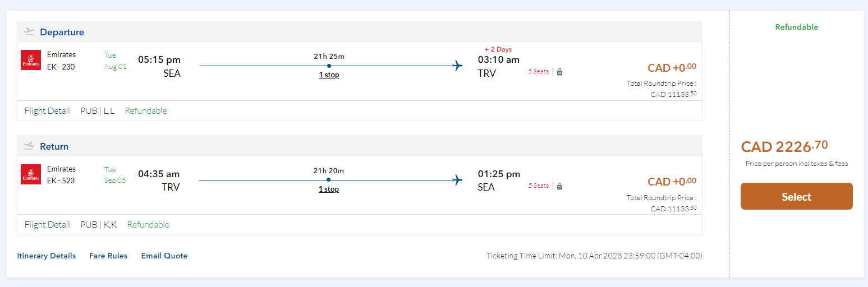Click airplane icon near SEA arrival
Screen dimensions: 868x287
pos(458,180)
